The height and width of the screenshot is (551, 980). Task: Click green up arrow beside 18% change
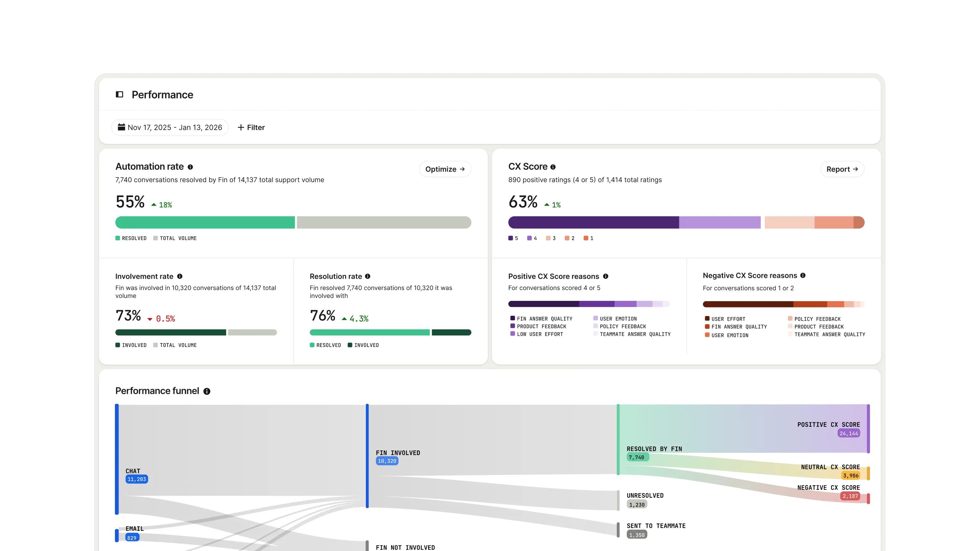pyautogui.click(x=154, y=205)
